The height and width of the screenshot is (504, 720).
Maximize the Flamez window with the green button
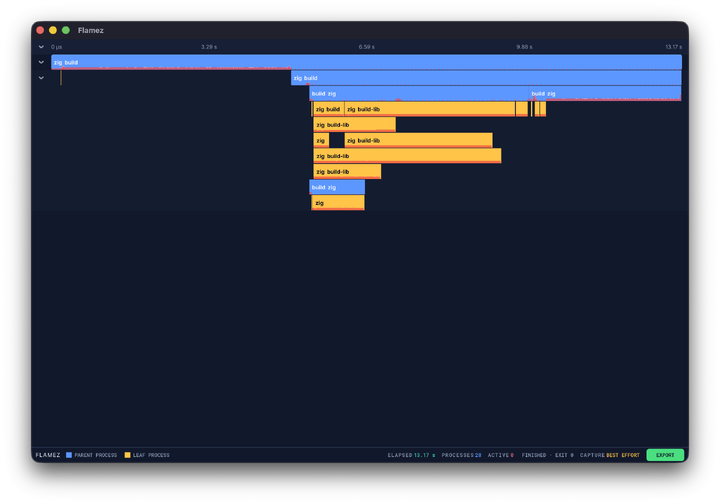[66, 30]
